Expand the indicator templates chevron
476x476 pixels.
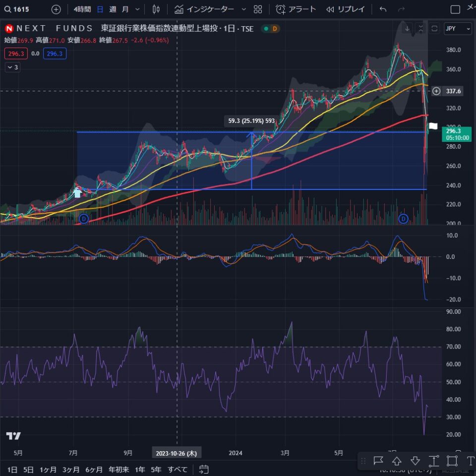(x=243, y=9)
